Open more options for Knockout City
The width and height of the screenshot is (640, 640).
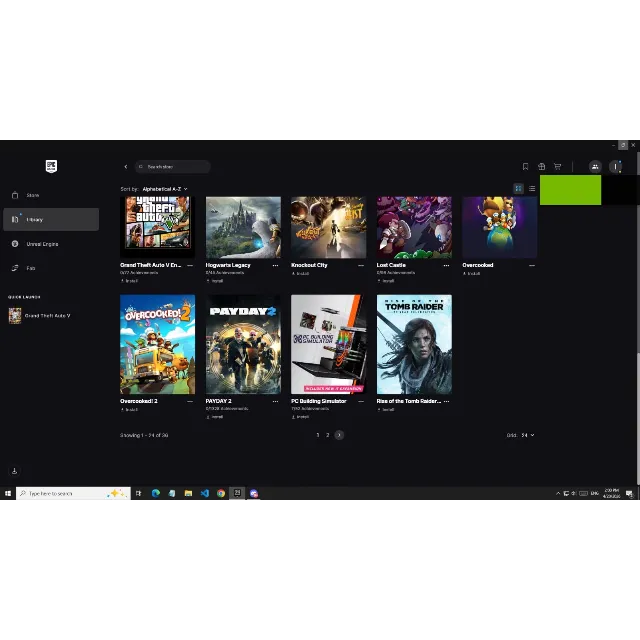pyautogui.click(x=361, y=265)
